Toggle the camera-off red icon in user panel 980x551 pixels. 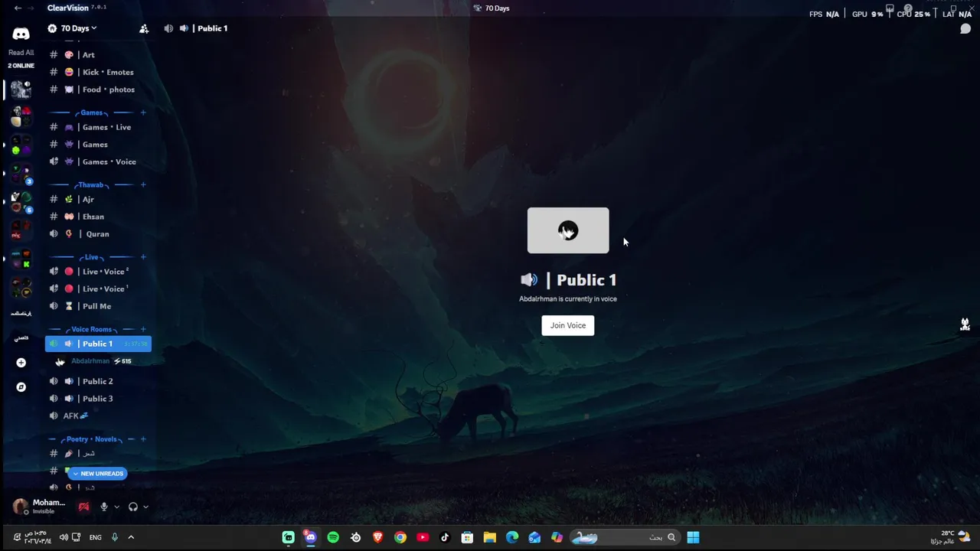click(83, 507)
